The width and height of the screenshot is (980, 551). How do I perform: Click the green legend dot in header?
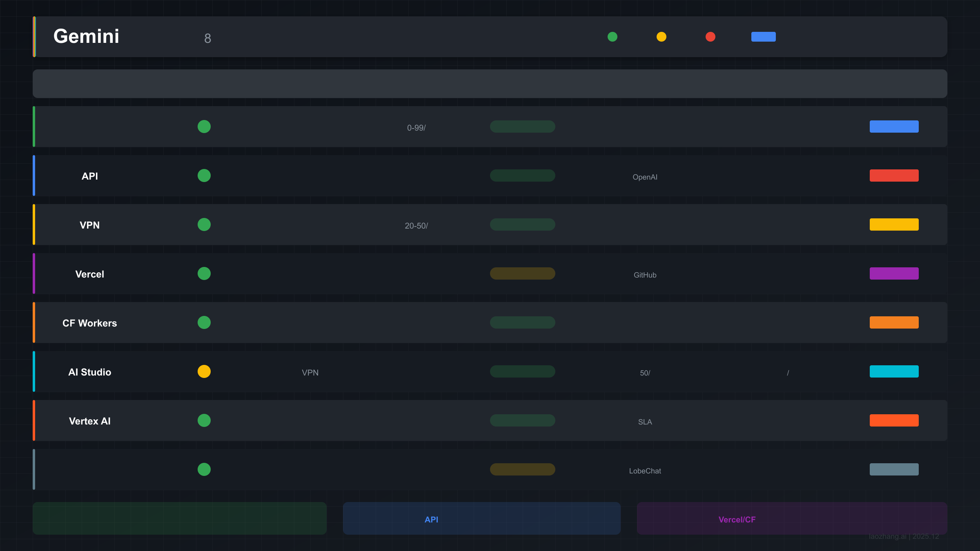click(612, 37)
